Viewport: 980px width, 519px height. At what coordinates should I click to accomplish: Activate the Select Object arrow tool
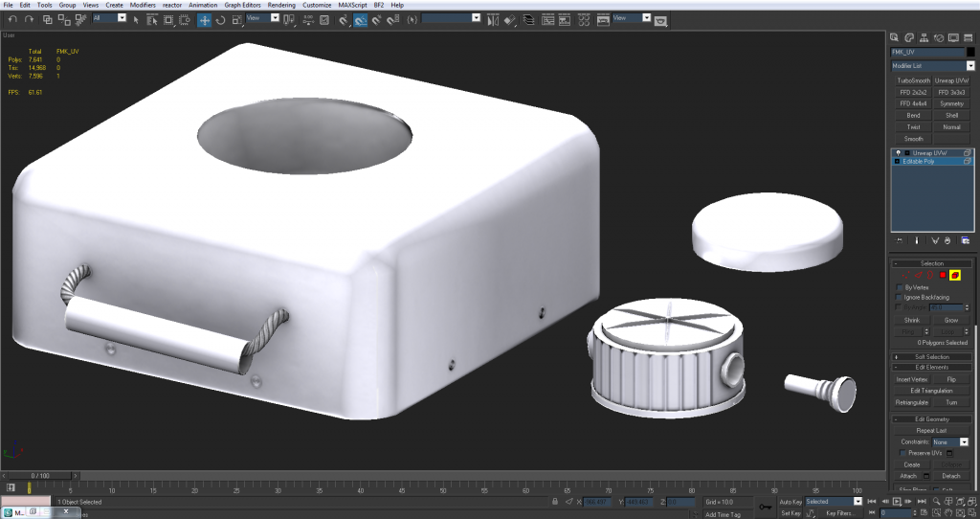click(135, 19)
